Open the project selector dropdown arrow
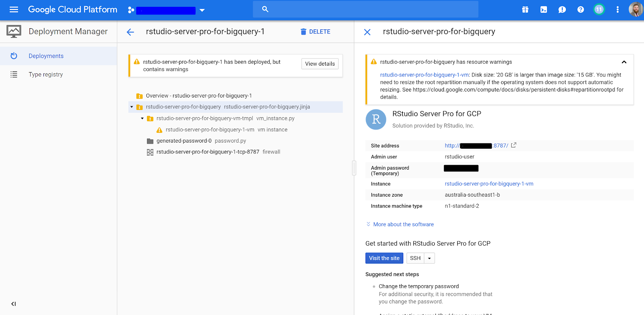Image resolution: width=644 pixels, height=315 pixels. tap(202, 10)
